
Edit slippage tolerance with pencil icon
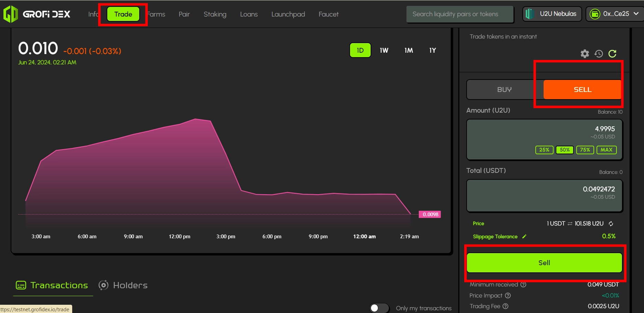click(x=524, y=237)
